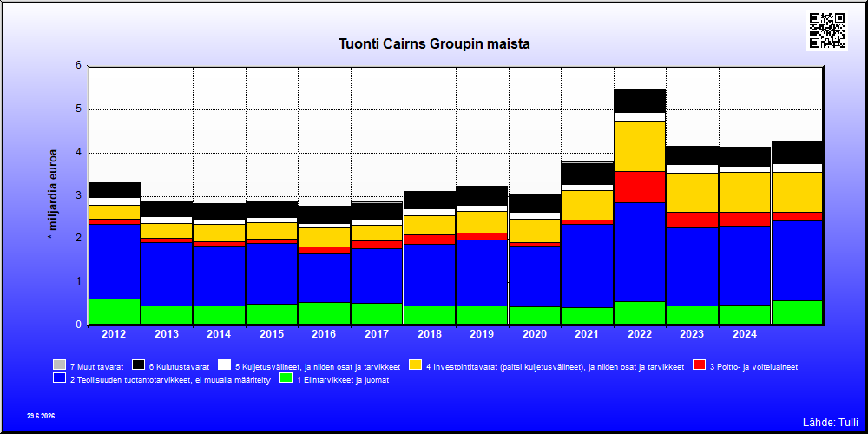Click the 2021 x-axis year label
The image size is (868, 434).
(x=587, y=334)
